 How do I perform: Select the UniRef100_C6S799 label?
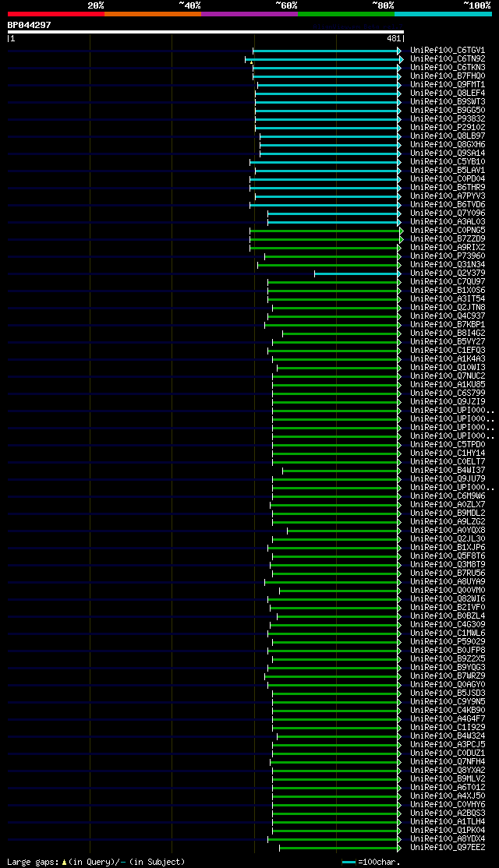click(x=448, y=393)
